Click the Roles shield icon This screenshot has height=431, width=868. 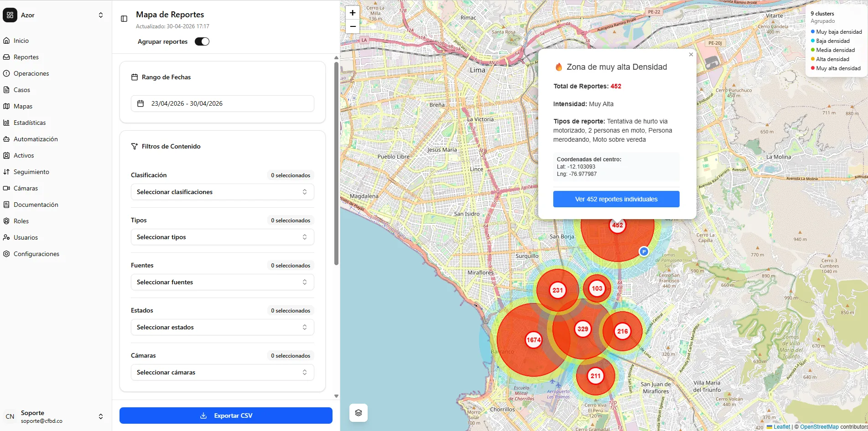click(6, 221)
